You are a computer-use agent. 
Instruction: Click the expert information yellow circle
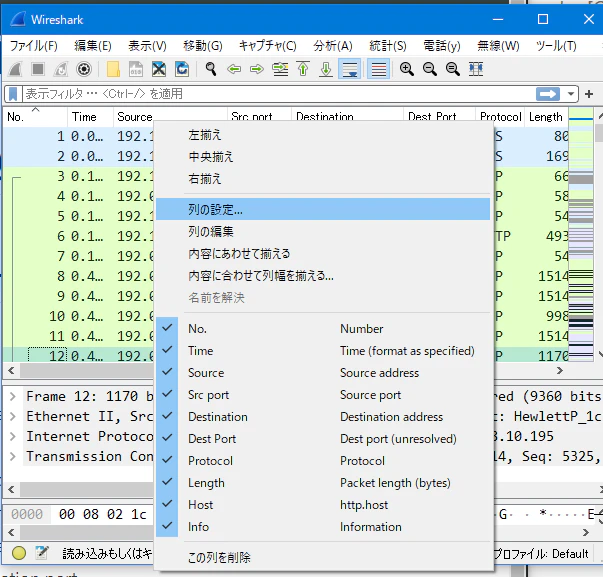19,553
